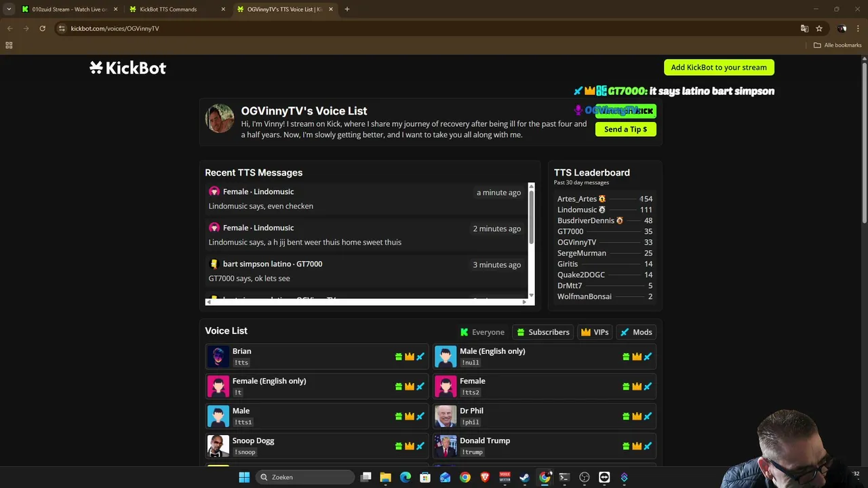Click Add KickBot to your stream button
Viewport: 868px width, 488px height.
[x=719, y=67]
